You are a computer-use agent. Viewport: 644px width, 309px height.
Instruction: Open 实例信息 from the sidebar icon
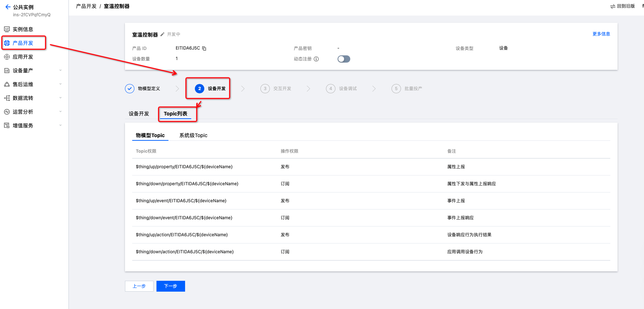coord(7,29)
